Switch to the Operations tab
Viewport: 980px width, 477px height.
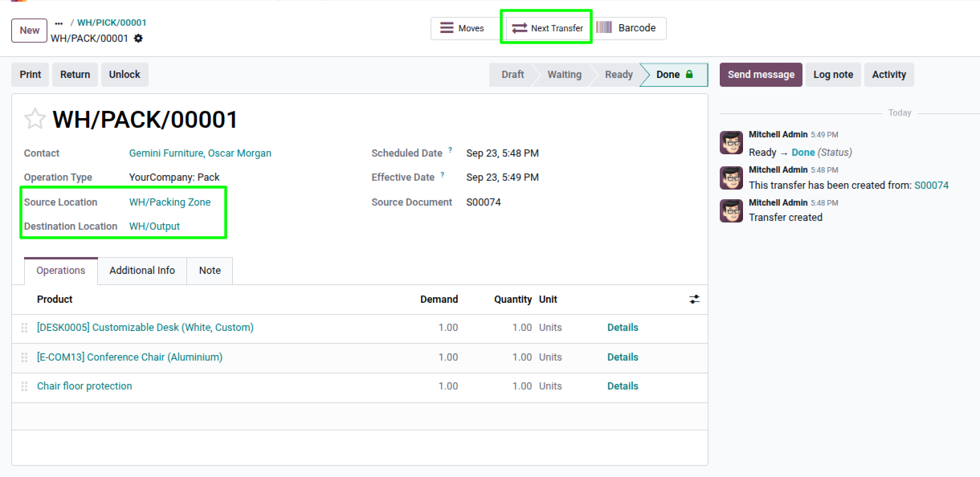(x=61, y=271)
